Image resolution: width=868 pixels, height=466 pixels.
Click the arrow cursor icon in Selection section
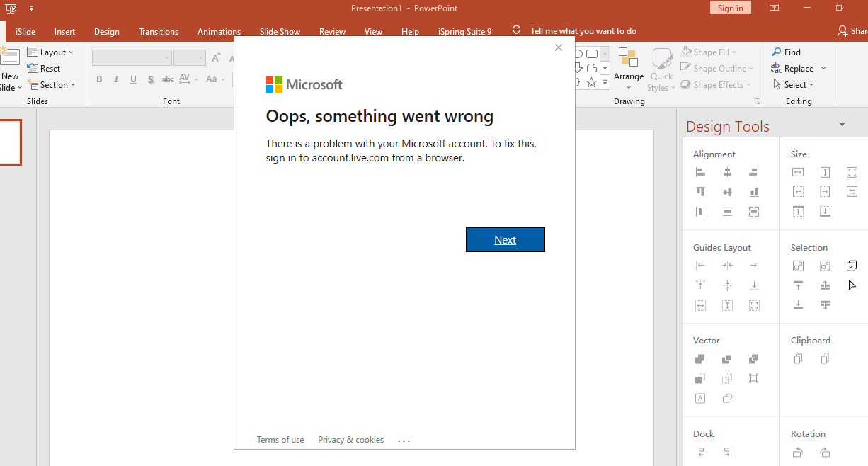coord(852,285)
